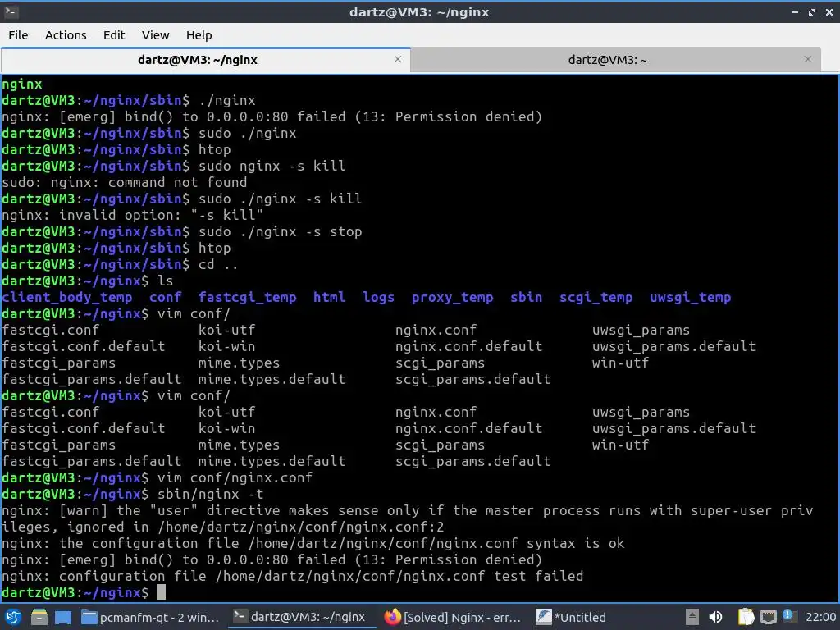Viewport: 840px width, 630px height.
Task: Click the green 'nginx' text on the top line
Action: tap(21, 84)
